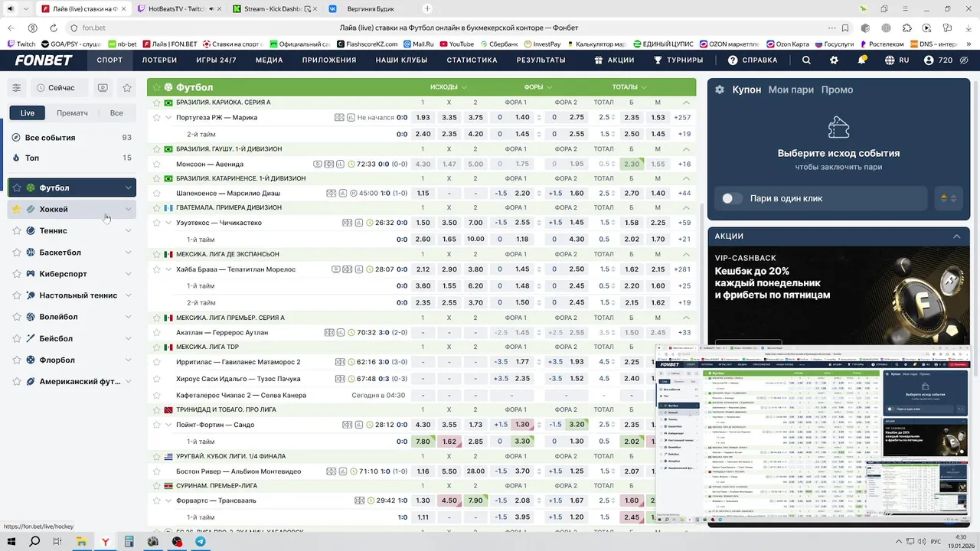Open the ТУРНИРЫ link
Screen dimensions: 980x551
678,60
